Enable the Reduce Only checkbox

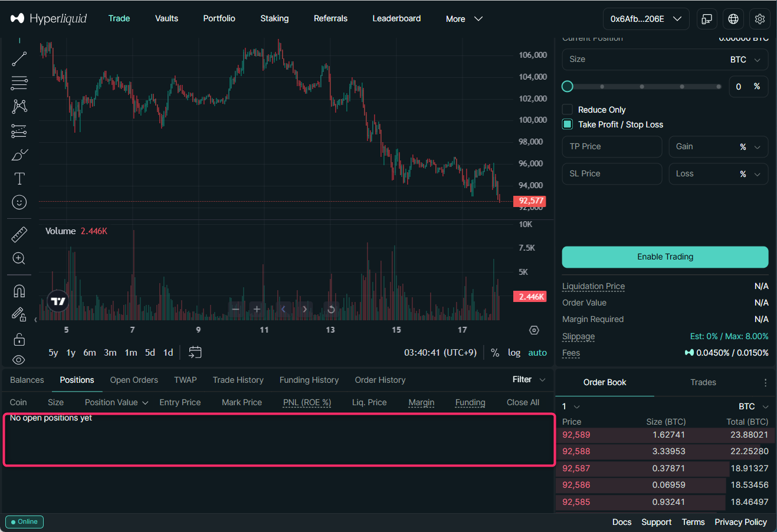click(568, 110)
